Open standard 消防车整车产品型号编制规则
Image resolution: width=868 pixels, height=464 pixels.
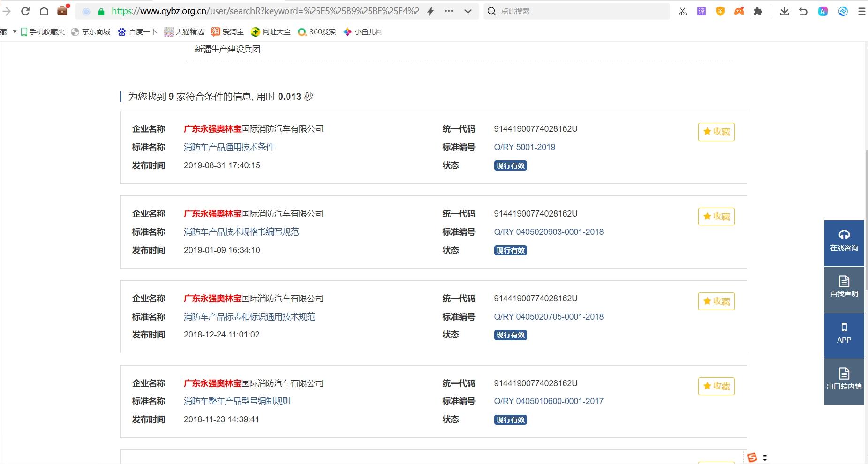[237, 401]
